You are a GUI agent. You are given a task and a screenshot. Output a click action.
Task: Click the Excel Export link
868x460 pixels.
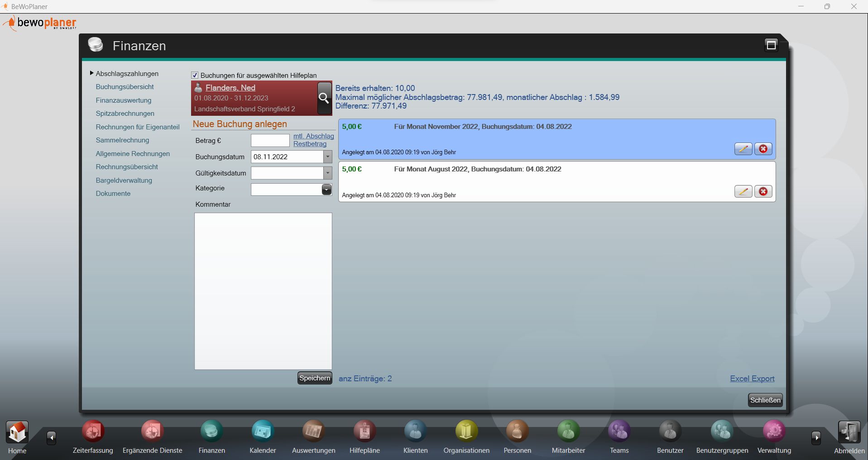(x=752, y=379)
